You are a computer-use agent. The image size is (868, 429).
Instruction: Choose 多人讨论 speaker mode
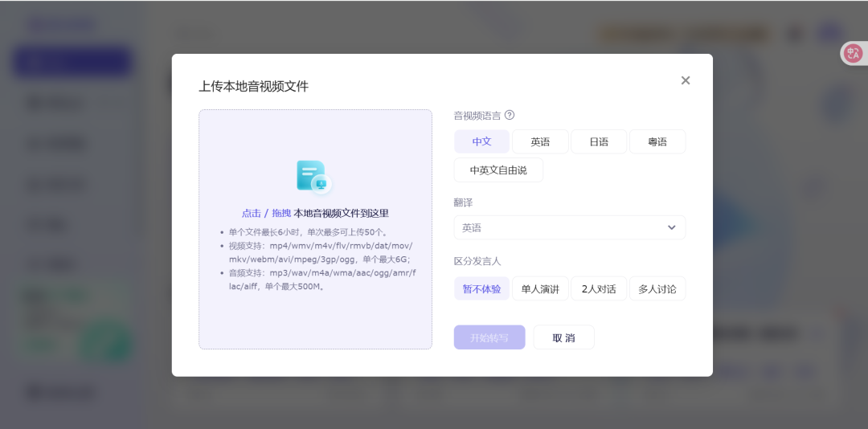click(x=657, y=288)
